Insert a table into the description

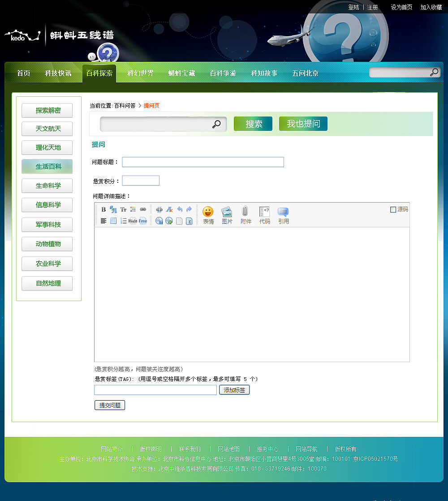(x=113, y=221)
